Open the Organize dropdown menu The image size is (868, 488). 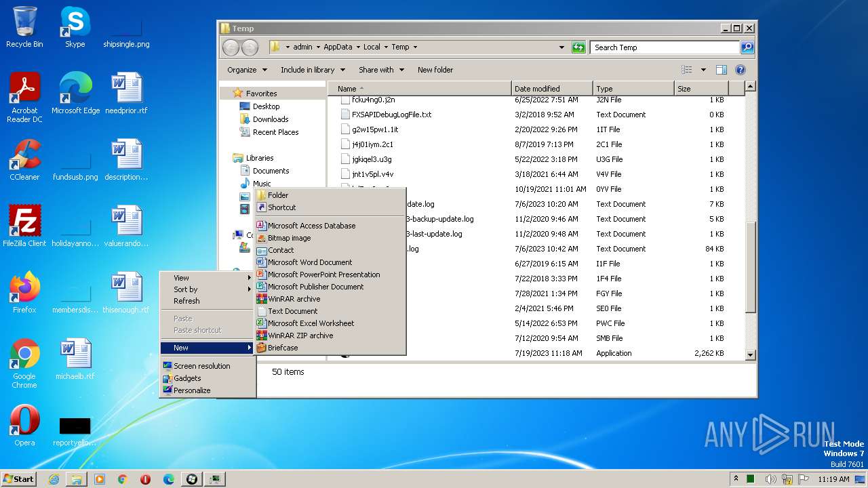[x=246, y=70]
